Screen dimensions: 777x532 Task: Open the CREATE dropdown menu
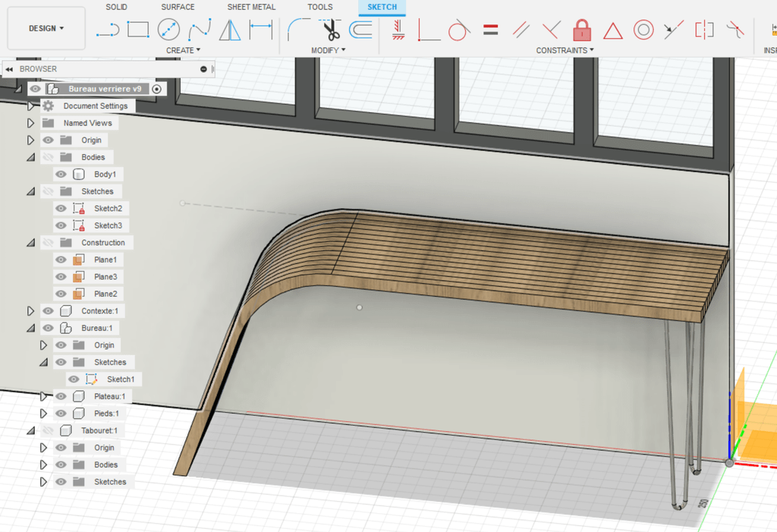coord(184,50)
